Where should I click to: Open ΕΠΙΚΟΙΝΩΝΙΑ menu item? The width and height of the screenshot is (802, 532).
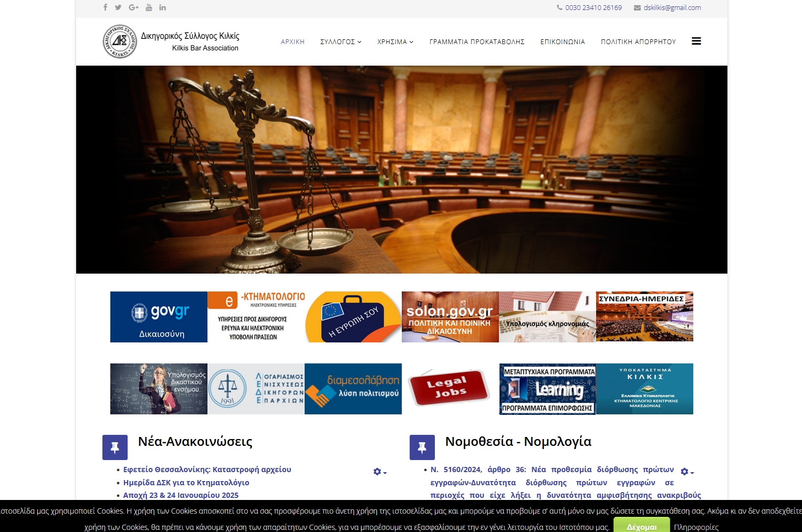(x=563, y=42)
